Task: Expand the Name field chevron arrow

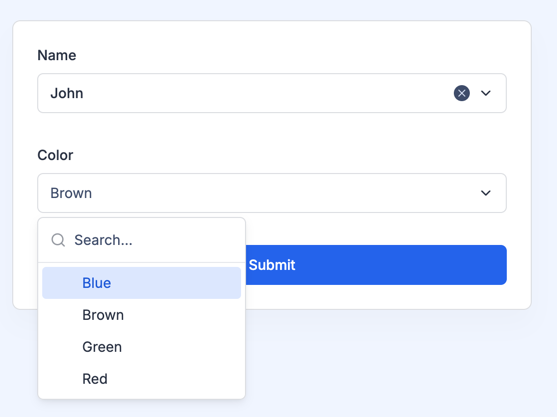Action: point(486,93)
